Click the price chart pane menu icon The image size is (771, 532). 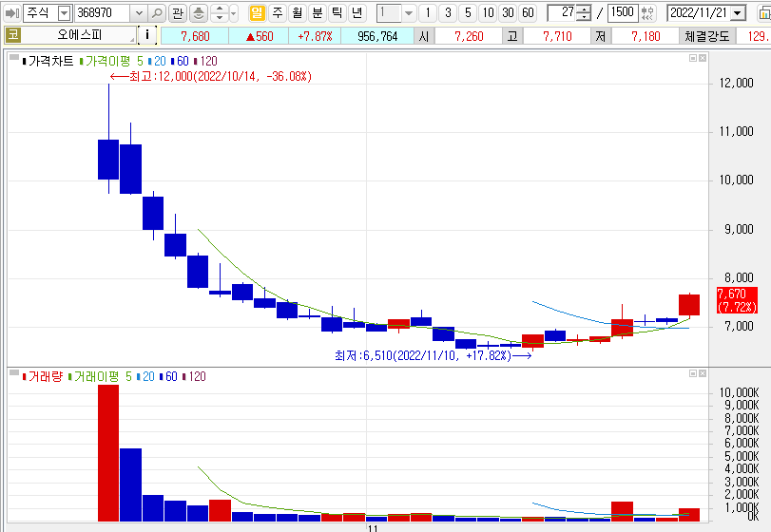pos(13,57)
